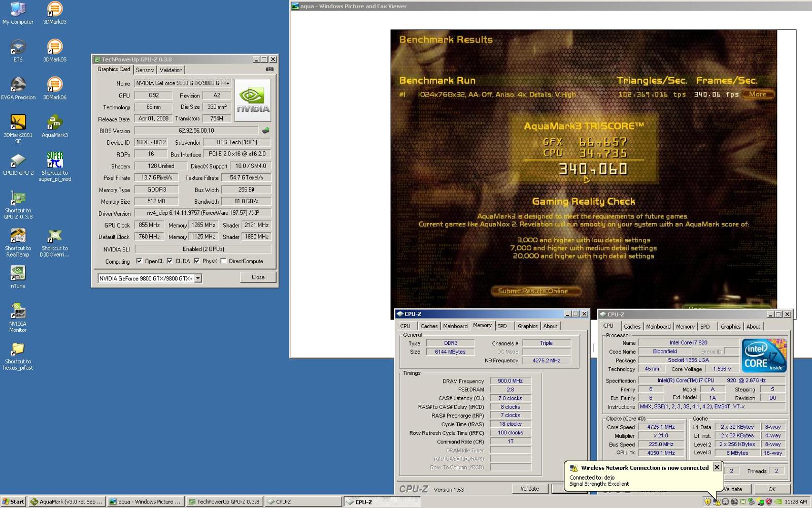Click OK in right CPU-Z window

tap(772, 489)
